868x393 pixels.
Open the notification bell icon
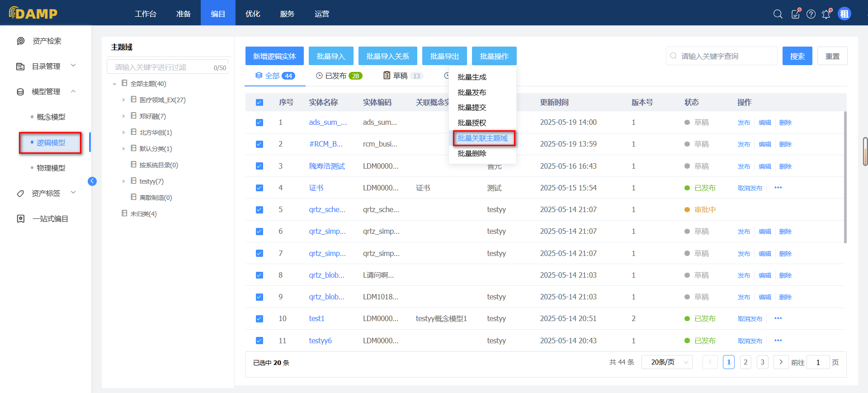(x=826, y=14)
